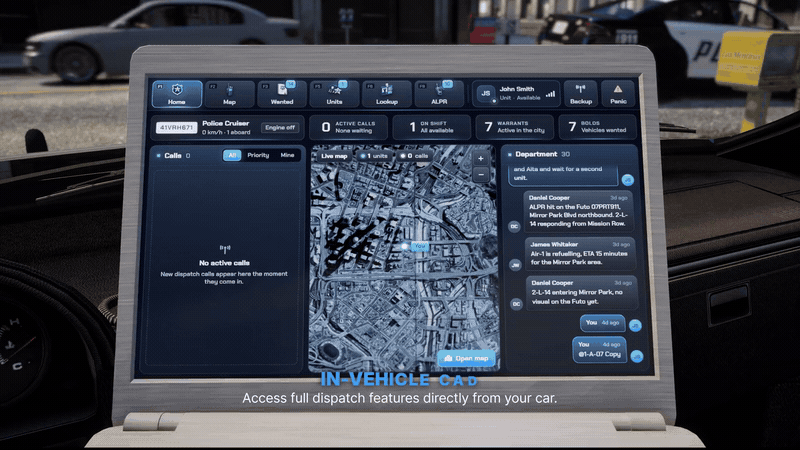Go to the Lookup tab
The width and height of the screenshot is (800, 450).
point(387,94)
